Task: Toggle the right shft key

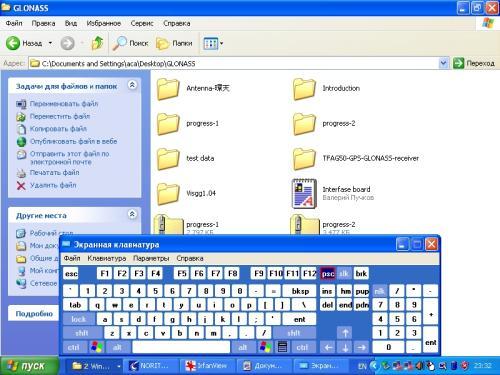Action: pos(294,333)
